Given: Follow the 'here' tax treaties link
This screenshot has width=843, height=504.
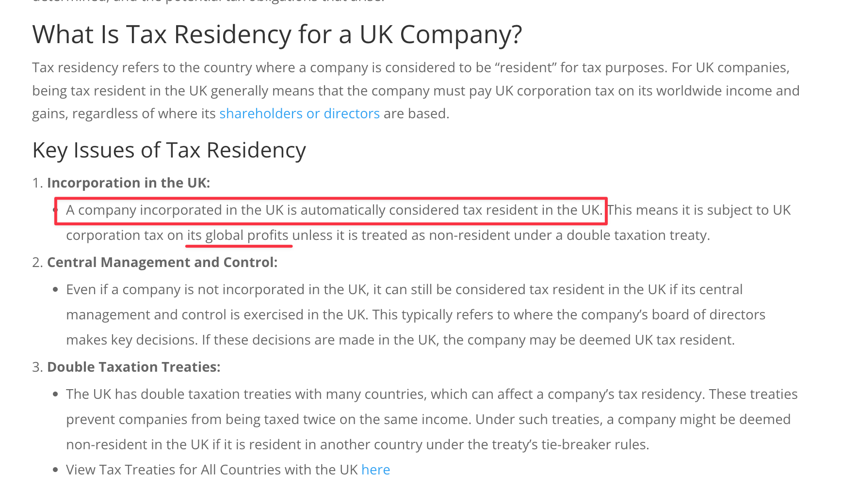Looking at the screenshot, I should click(x=375, y=470).
